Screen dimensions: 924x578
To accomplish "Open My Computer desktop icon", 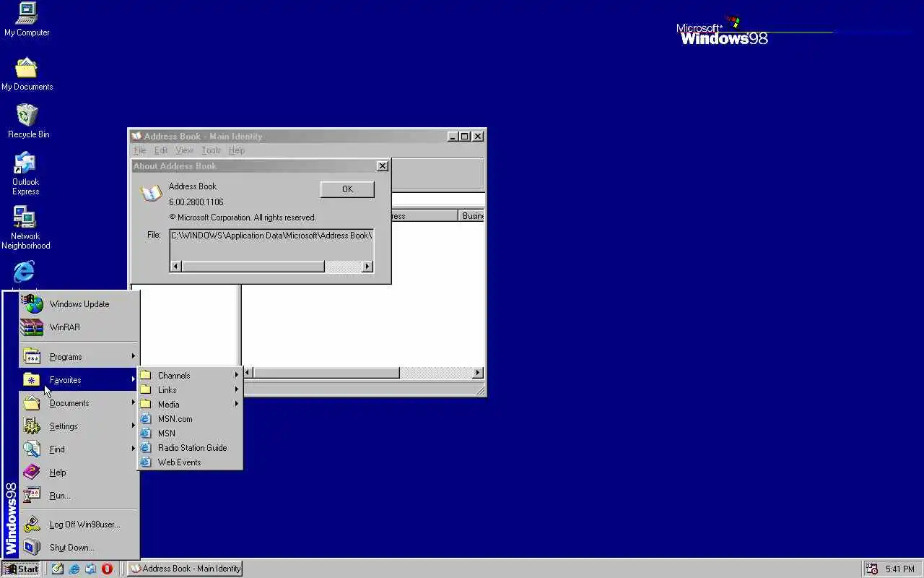I will (x=27, y=20).
